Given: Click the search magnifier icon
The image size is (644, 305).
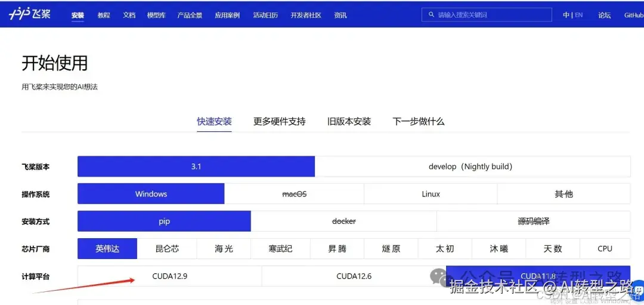Looking at the screenshot, I should coord(431,14).
